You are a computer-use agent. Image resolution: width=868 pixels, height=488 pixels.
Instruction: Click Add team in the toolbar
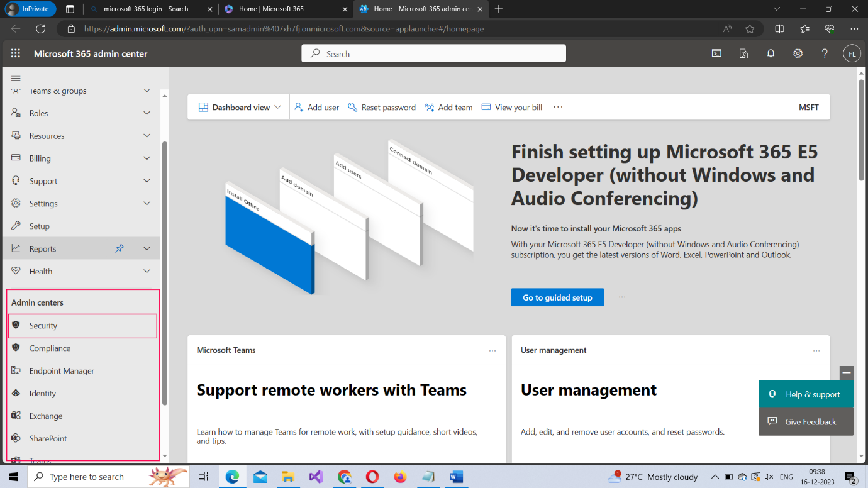tap(448, 108)
